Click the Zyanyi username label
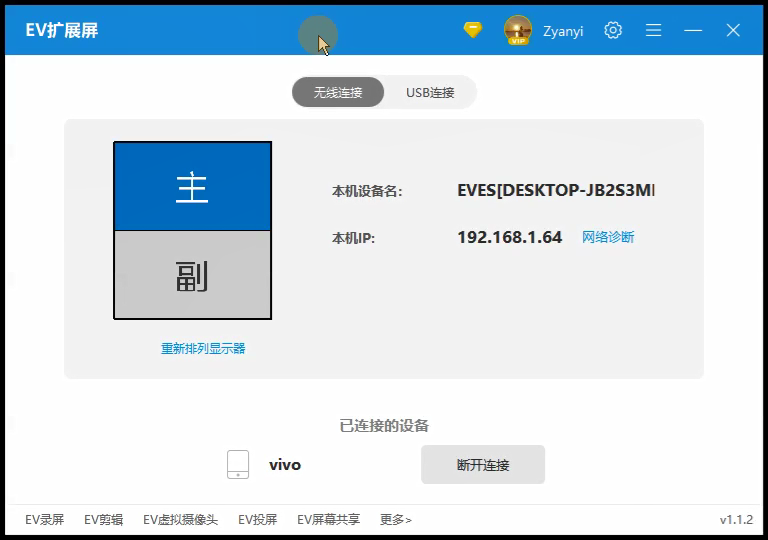The height and width of the screenshot is (540, 768). click(563, 31)
